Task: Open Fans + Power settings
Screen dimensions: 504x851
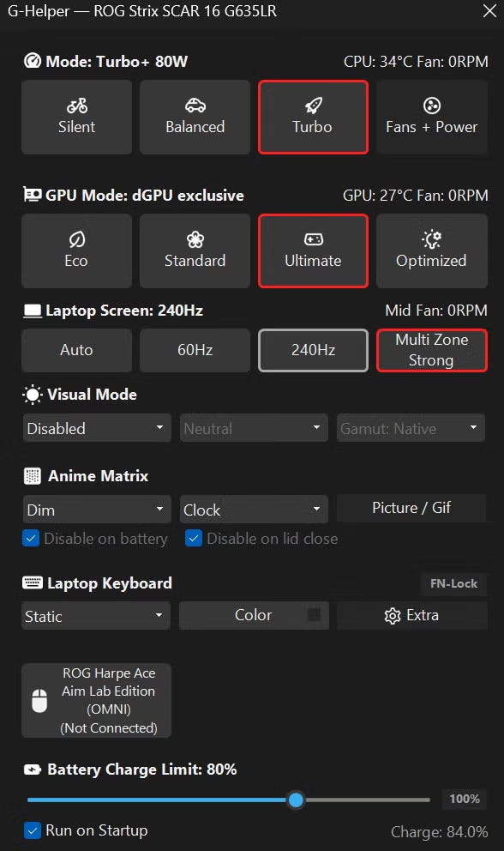Action: [x=431, y=117]
